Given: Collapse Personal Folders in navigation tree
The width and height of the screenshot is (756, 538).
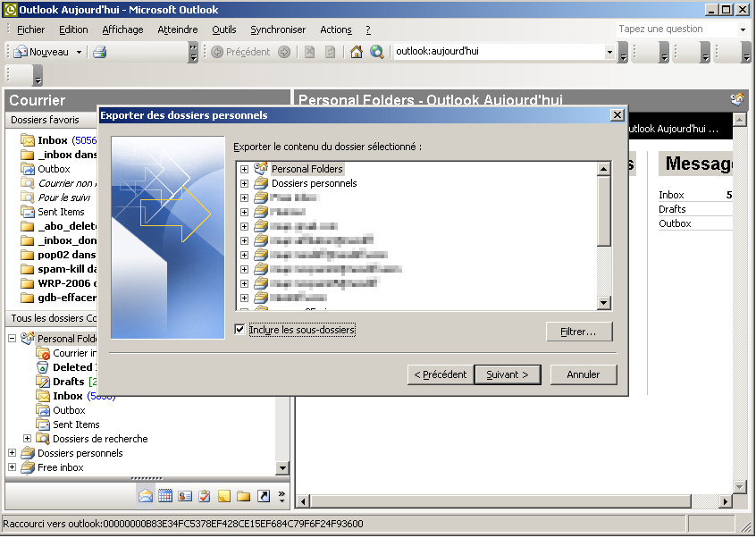Looking at the screenshot, I should tap(12, 339).
